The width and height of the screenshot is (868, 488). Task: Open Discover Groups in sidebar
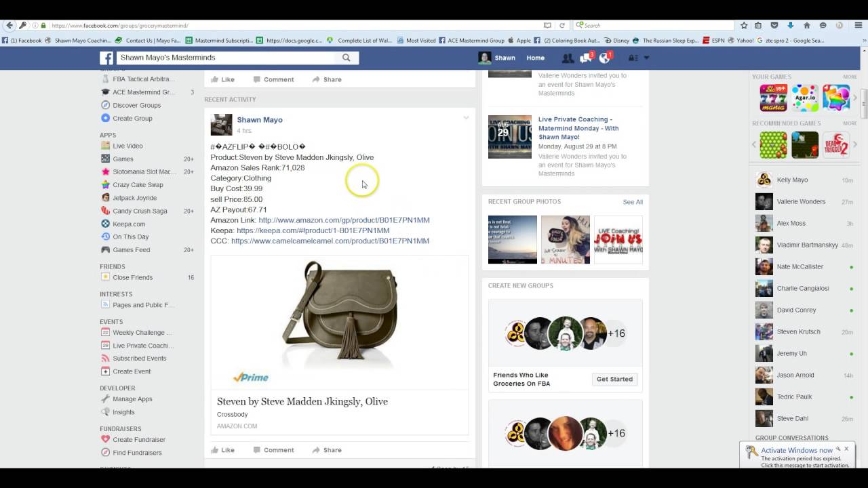(x=131, y=105)
